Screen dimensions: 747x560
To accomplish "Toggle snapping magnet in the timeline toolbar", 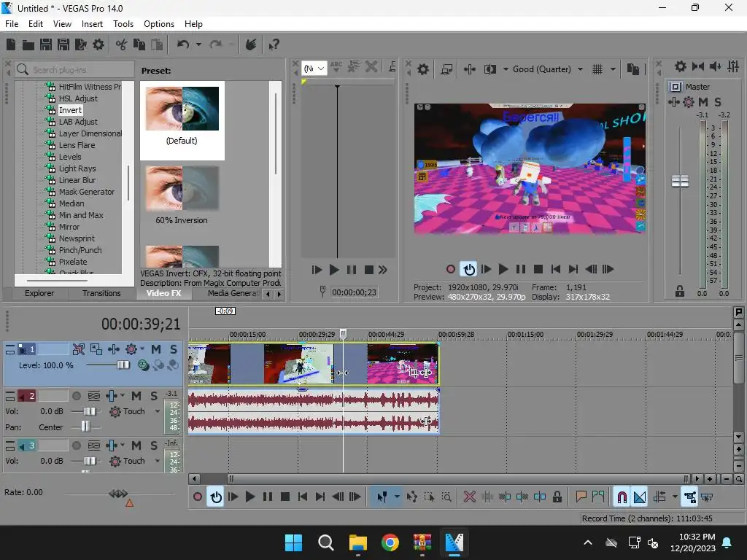I will click(622, 497).
